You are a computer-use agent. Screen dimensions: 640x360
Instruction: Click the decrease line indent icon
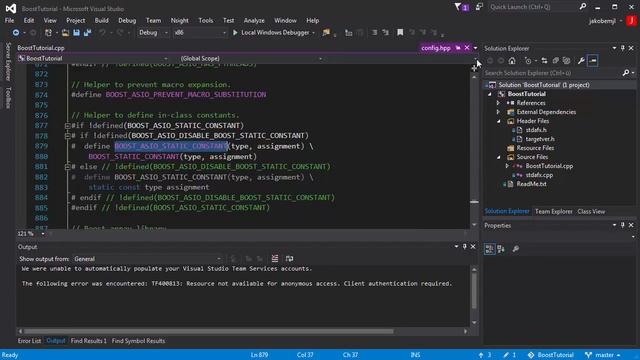tap(374, 33)
